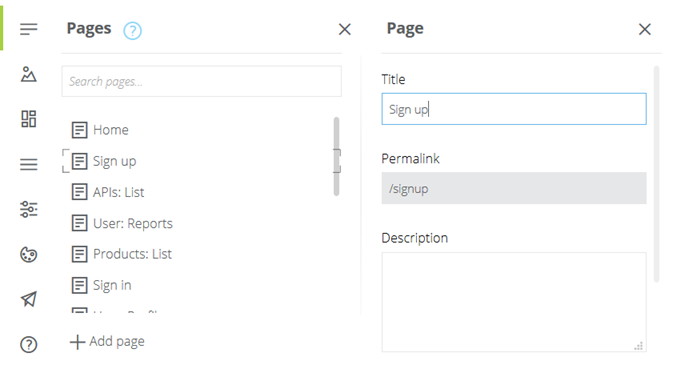Image resolution: width=673 pixels, height=369 pixels.
Task: Open the Help question mark in sidebar
Action: [28, 345]
